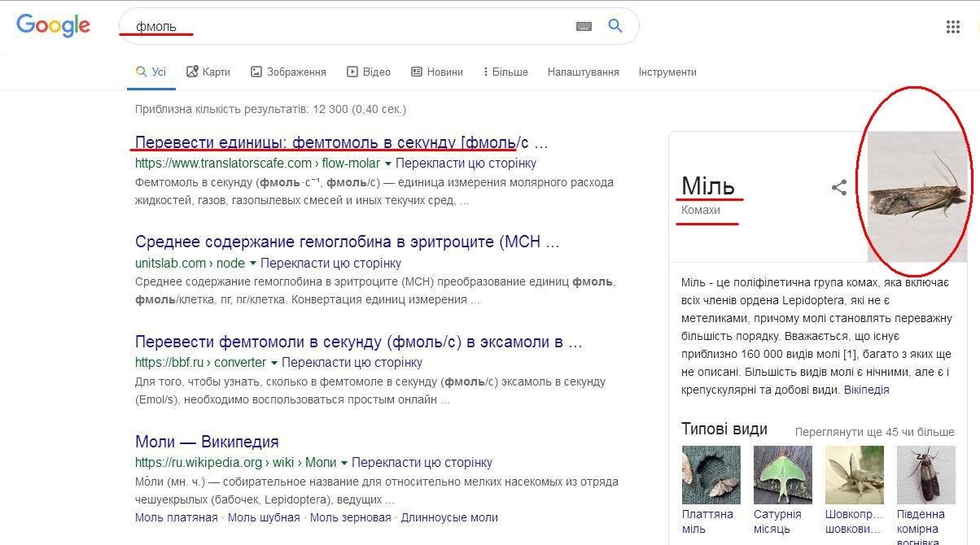Open the Google apps grid
Viewport: 980px width, 545px height.
(953, 27)
